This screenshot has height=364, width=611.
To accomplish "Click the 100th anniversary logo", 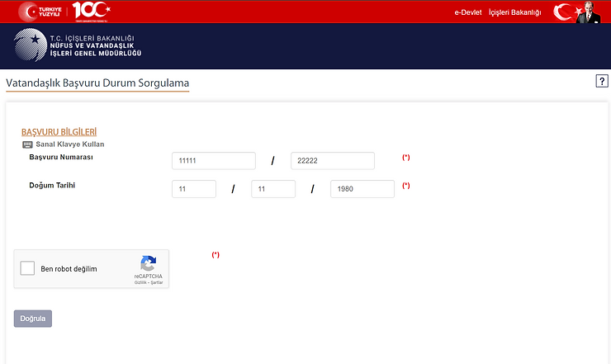I will tap(90, 11).
